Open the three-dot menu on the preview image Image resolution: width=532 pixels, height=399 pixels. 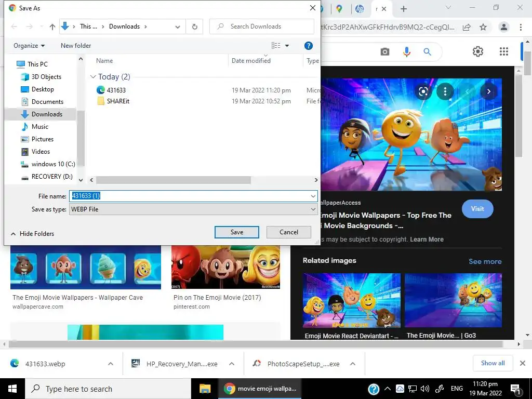click(445, 91)
